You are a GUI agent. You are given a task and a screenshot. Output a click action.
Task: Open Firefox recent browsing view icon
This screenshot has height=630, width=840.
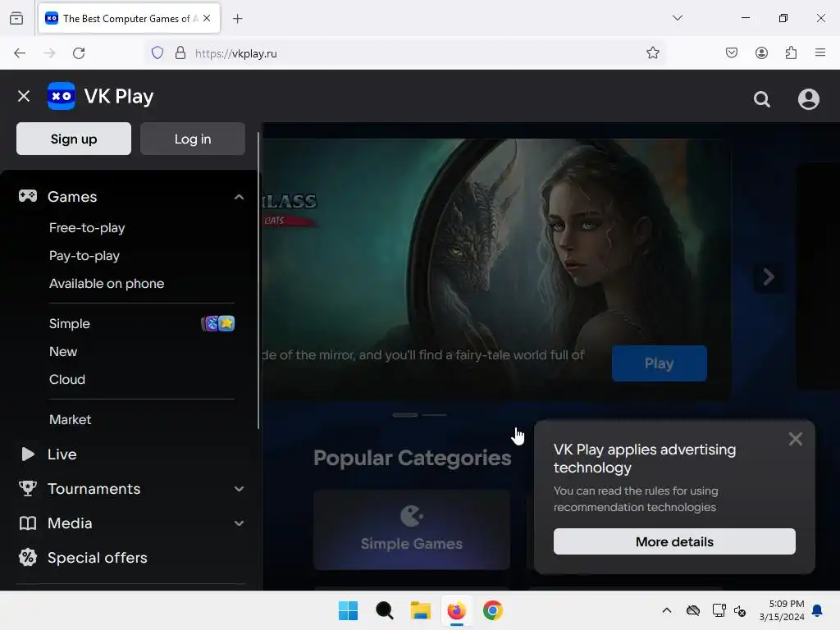[16, 19]
